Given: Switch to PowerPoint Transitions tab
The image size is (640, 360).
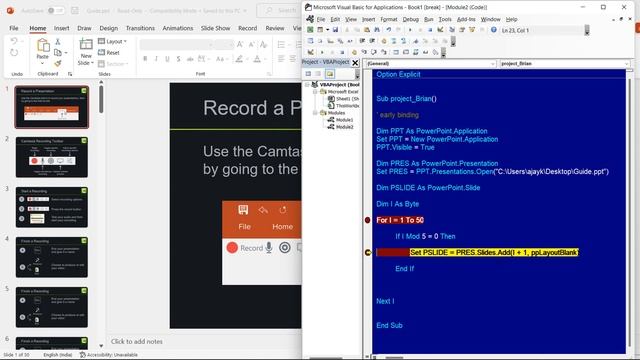Looking at the screenshot, I should click(x=140, y=28).
